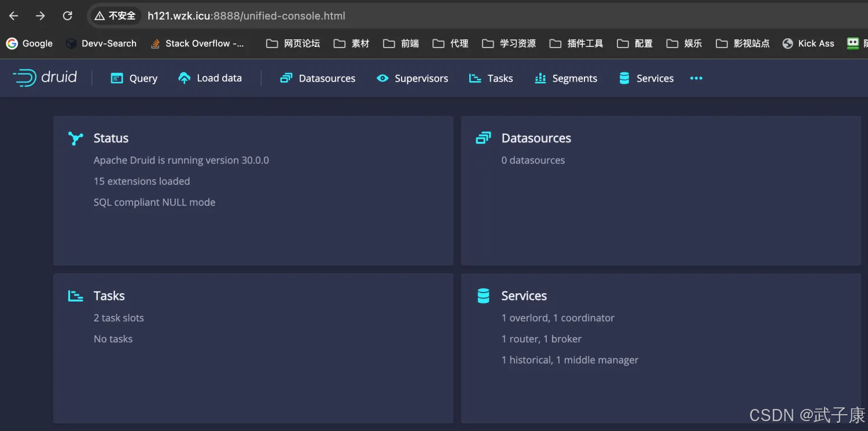
Task: Click the 不安全 site security indicator
Action: click(115, 16)
